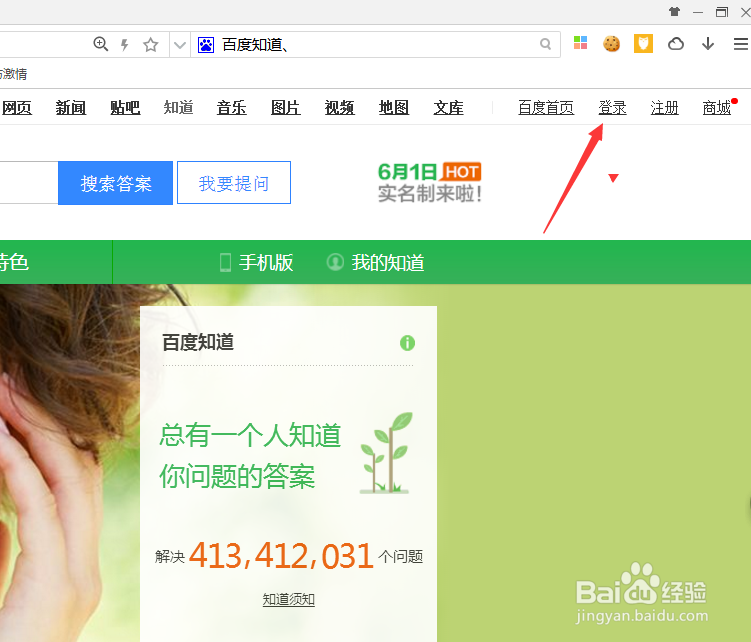The height and width of the screenshot is (642, 751).
Task: Open the cloud sync icon
Action: [x=676, y=44]
